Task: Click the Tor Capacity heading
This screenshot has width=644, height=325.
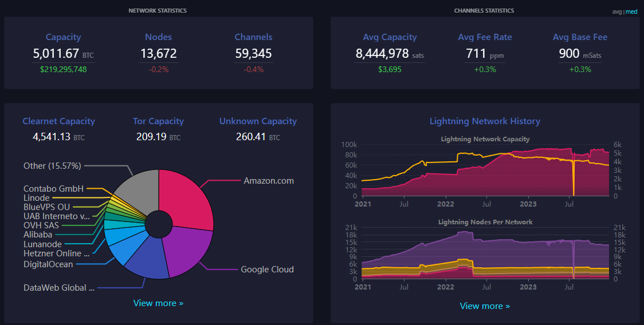Action: coord(158,121)
